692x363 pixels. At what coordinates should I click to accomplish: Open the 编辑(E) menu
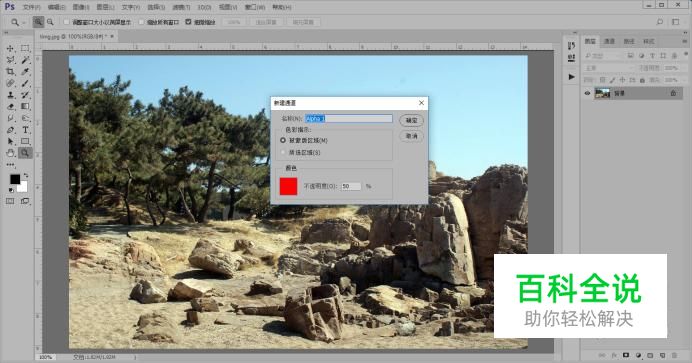point(56,7)
